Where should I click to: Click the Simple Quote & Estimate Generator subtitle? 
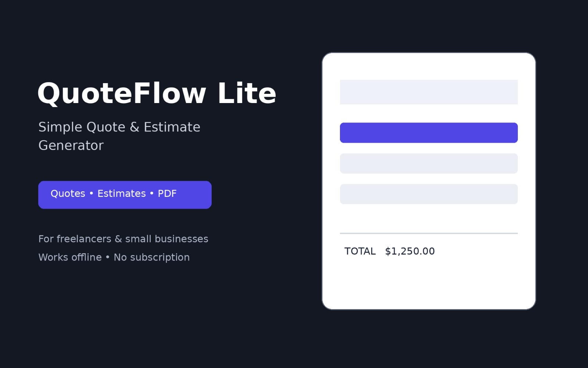coord(119,136)
